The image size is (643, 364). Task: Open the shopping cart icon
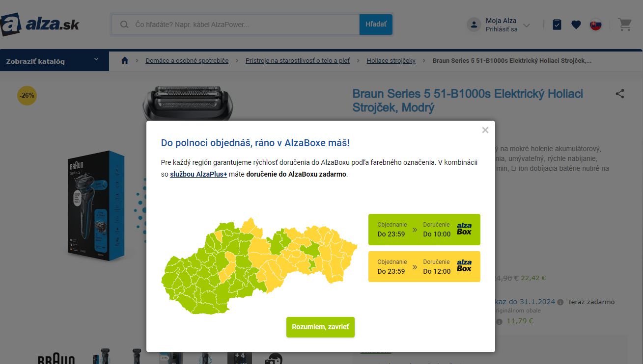click(x=625, y=25)
